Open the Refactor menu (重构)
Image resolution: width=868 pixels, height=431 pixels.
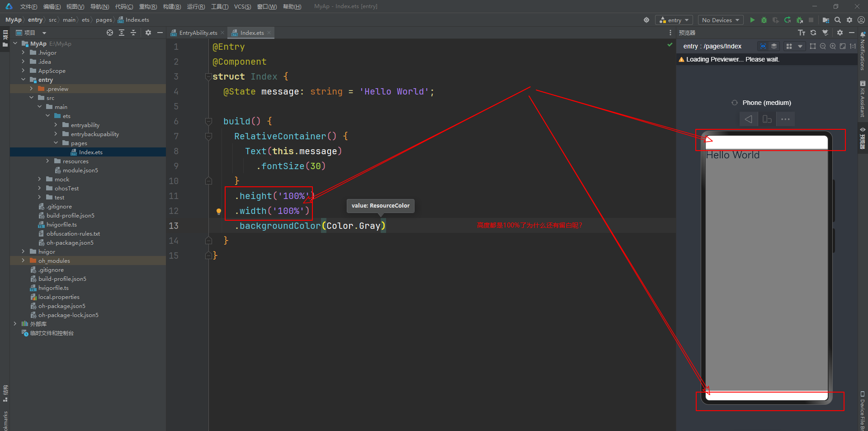coord(148,6)
